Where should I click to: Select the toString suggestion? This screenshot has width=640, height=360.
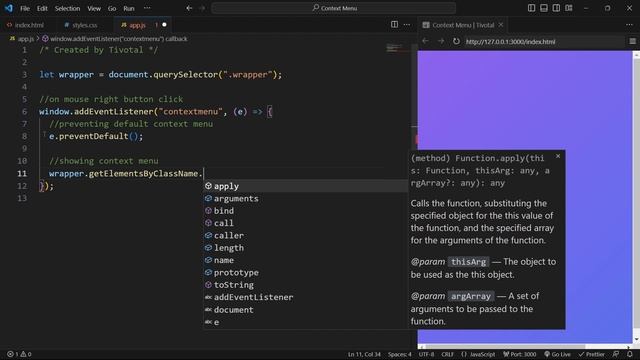click(305, 285)
